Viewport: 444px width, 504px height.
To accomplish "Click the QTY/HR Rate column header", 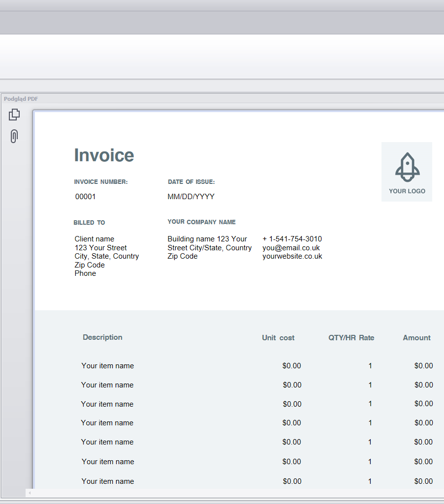I will (351, 338).
